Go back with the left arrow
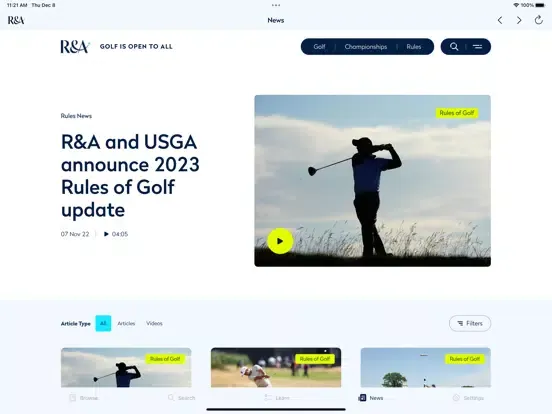The width and height of the screenshot is (552, 414). pos(500,20)
